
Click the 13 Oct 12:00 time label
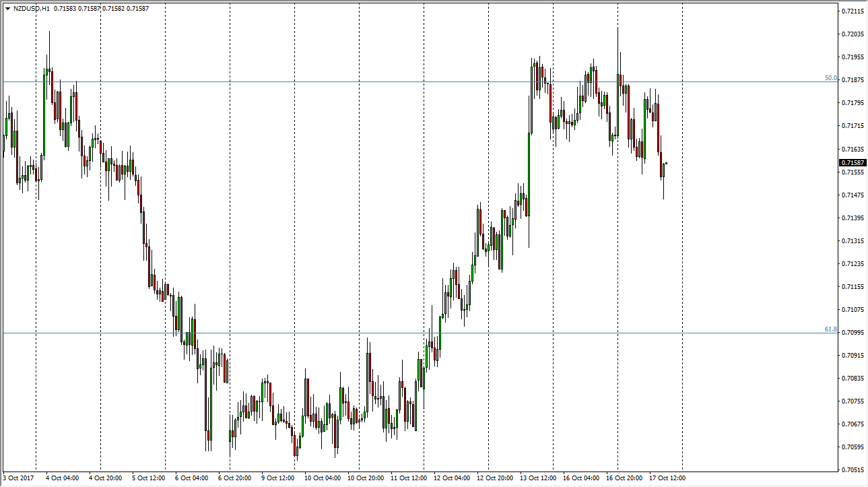(x=537, y=478)
